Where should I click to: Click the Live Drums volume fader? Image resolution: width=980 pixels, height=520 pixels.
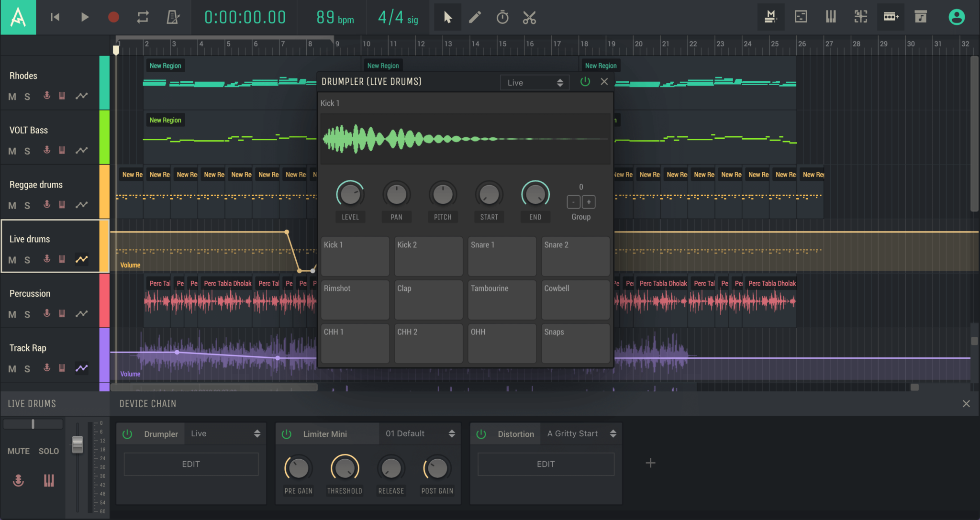[78, 445]
